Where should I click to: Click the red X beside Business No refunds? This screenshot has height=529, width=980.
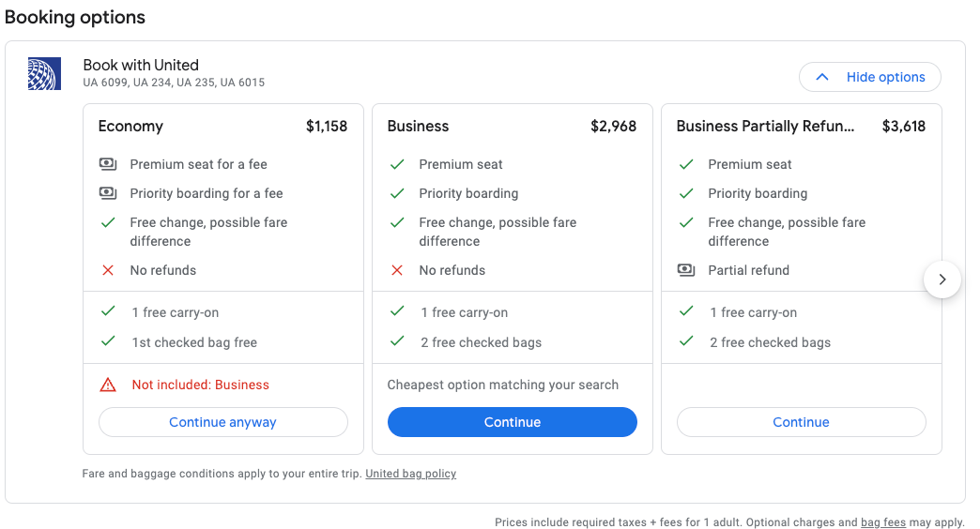click(397, 270)
